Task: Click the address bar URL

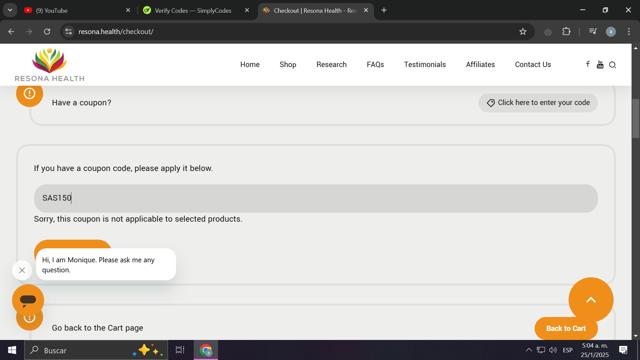Action: click(116, 31)
